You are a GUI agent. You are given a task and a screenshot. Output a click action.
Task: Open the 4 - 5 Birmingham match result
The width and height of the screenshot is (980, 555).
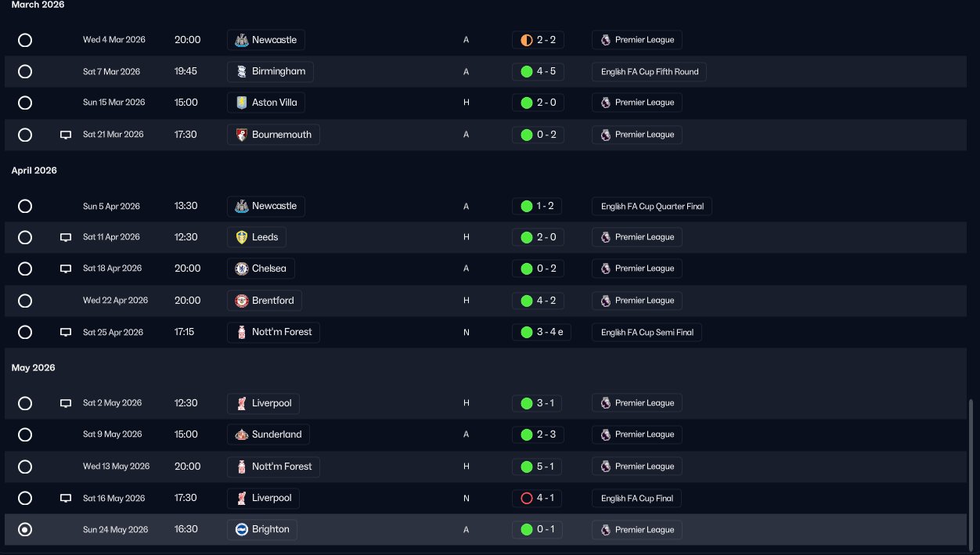[x=538, y=72]
